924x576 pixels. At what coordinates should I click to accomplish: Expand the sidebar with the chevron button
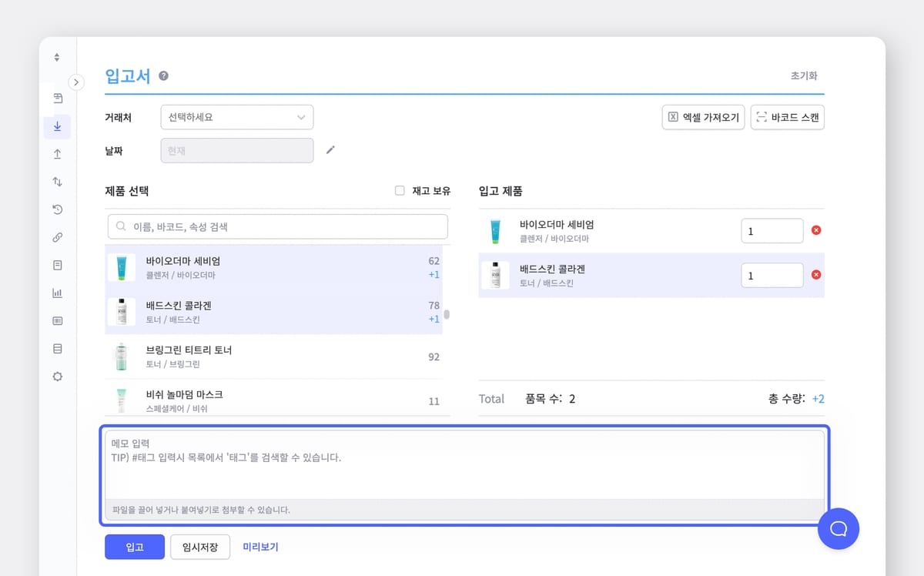point(76,82)
